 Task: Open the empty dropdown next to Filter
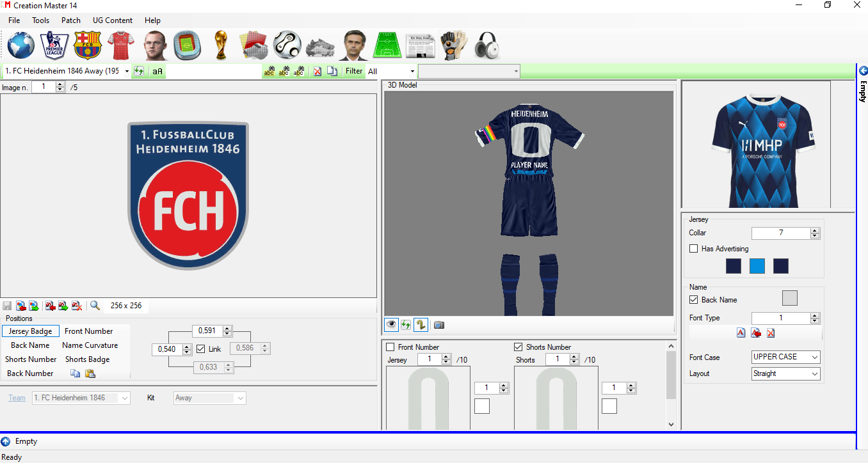tap(469, 72)
